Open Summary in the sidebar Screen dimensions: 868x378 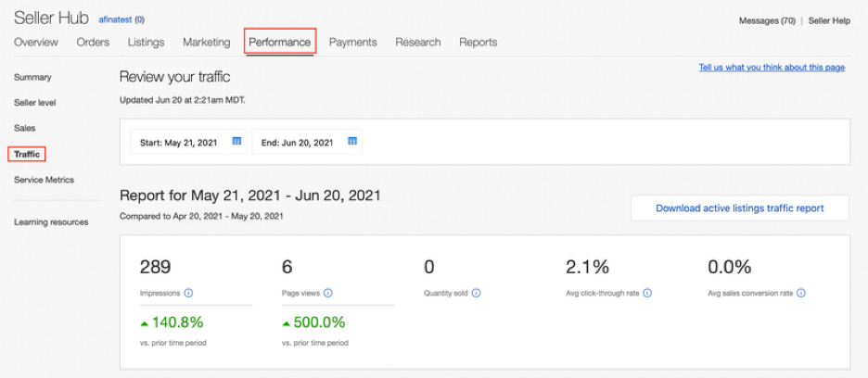(32, 78)
